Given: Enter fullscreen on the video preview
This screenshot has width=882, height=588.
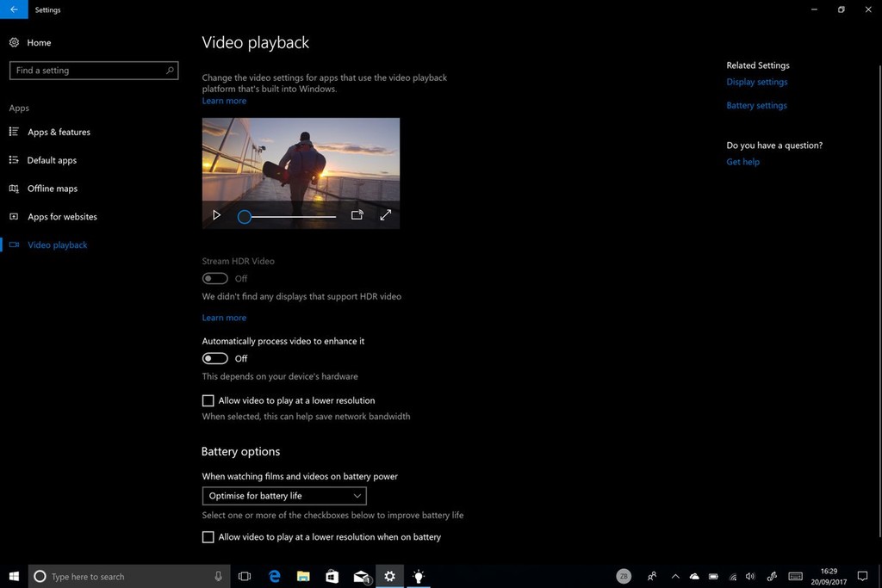Looking at the screenshot, I should click(386, 214).
